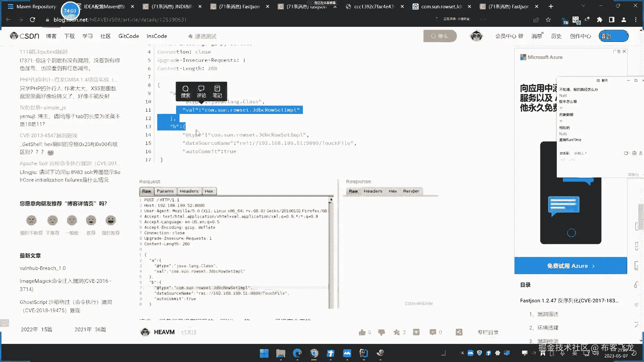The width and height of the screenshot is (644, 362).
Task: Expand the 2022年 15篇 archive
Action: pyautogui.click(x=36, y=329)
